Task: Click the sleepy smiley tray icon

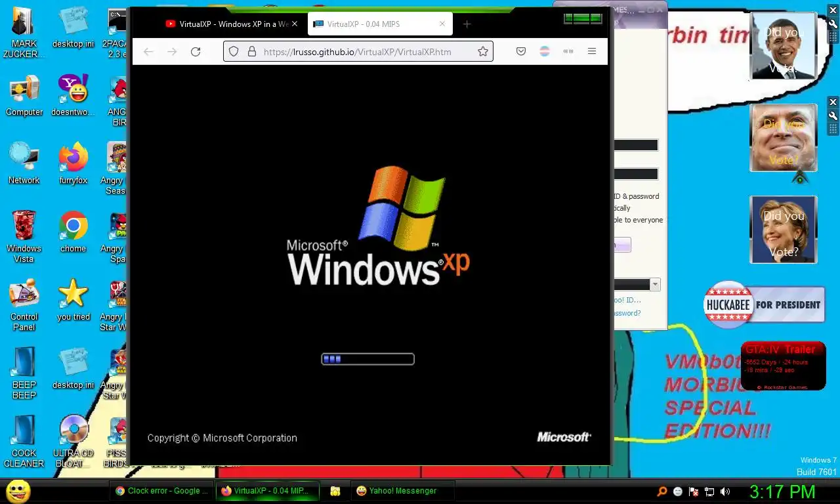Action: click(678, 492)
